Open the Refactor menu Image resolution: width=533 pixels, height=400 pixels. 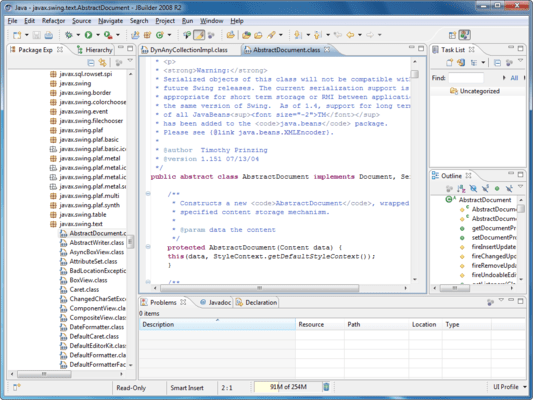(x=53, y=21)
